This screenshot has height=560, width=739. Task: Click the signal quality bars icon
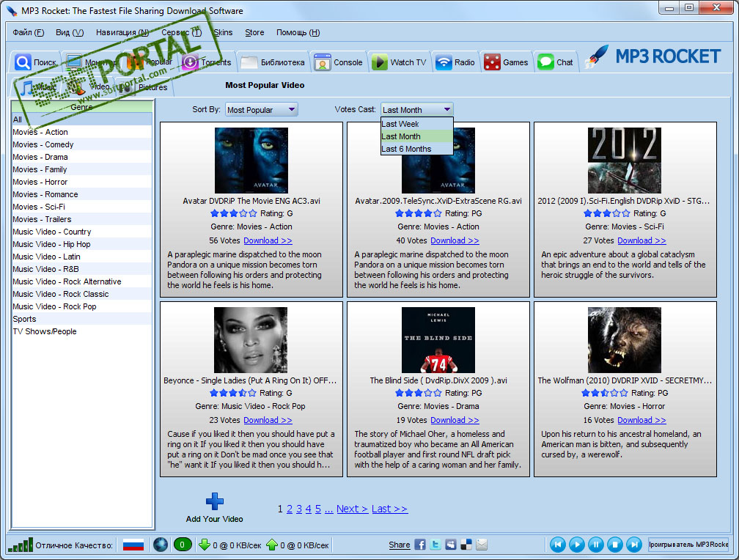point(21,545)
